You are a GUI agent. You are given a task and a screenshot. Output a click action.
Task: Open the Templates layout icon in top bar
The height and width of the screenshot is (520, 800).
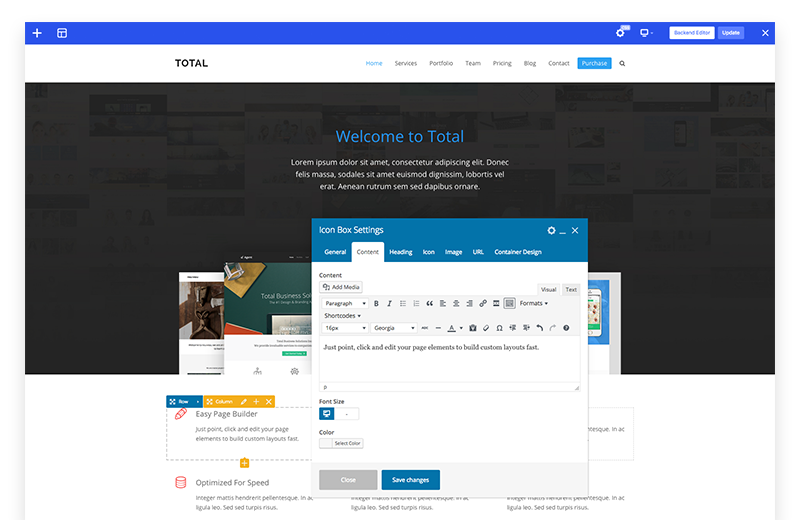pos(62,33)
